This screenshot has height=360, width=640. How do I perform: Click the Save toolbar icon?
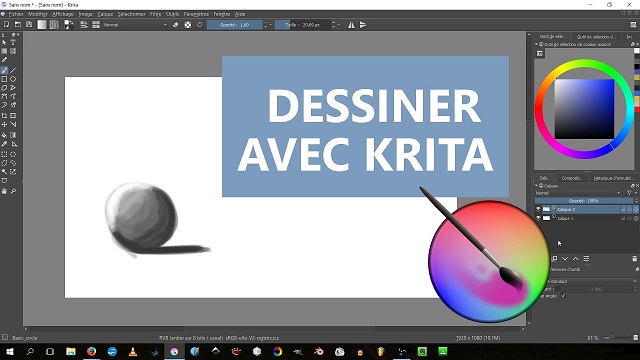click(29, 25)
